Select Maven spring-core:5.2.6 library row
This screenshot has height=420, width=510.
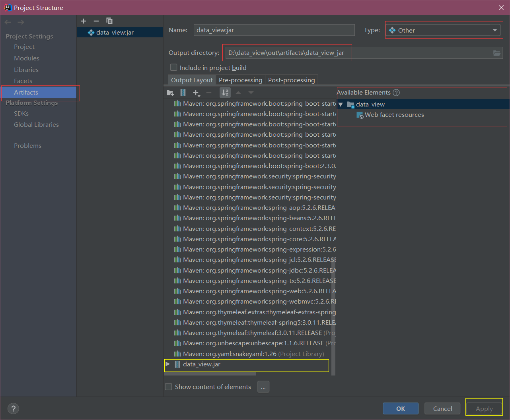(255, 239)
